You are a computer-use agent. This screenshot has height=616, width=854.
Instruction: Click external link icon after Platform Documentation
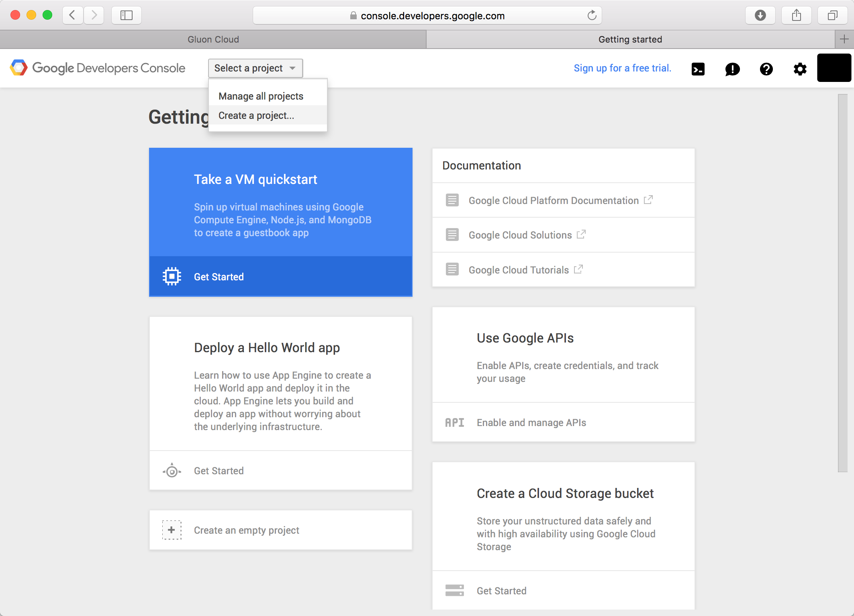click(648, 200)
